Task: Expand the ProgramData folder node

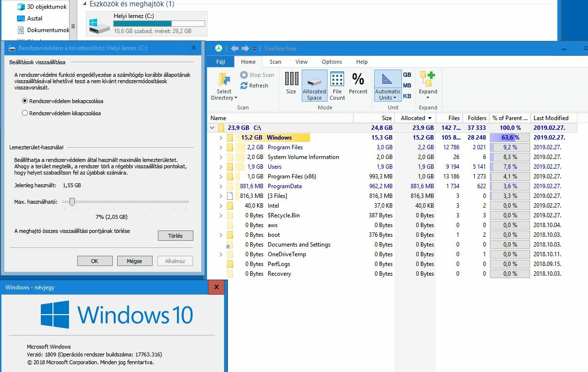Action: (x=221, y=186)
